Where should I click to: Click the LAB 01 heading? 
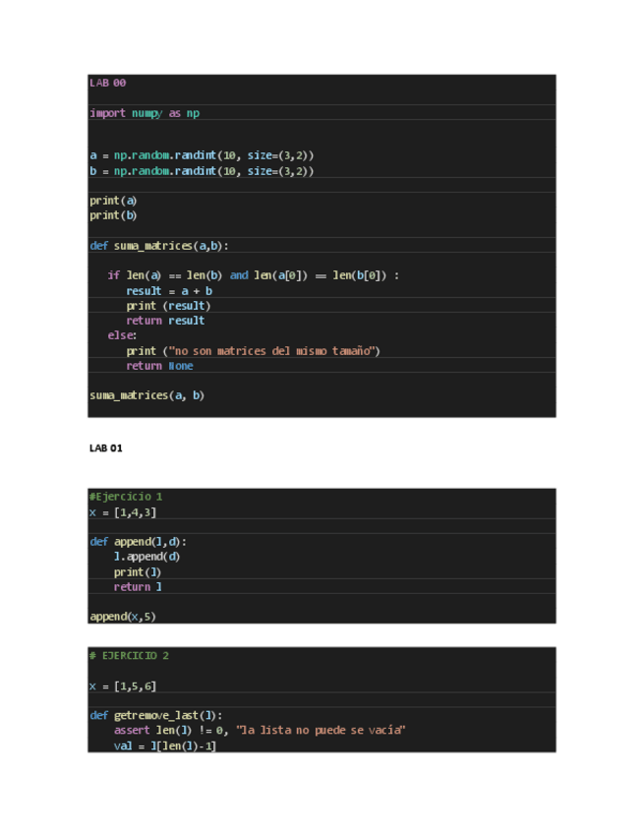coord(105,448)
